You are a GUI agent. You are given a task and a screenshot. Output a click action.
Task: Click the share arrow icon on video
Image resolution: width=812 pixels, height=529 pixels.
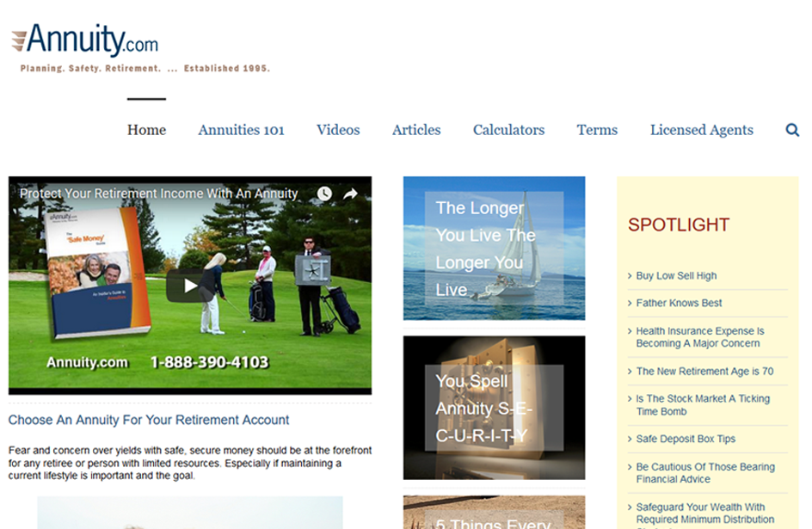(x=351, y=194)
